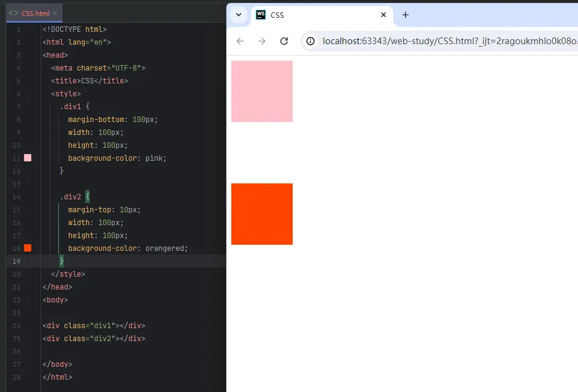Expand the browser tab search dropdown
Screen dimensions: 578x392
(239, 15)
